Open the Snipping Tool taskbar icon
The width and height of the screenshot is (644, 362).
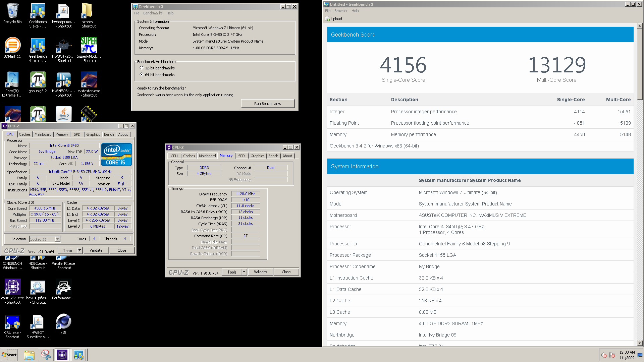[x=46, y=355]
